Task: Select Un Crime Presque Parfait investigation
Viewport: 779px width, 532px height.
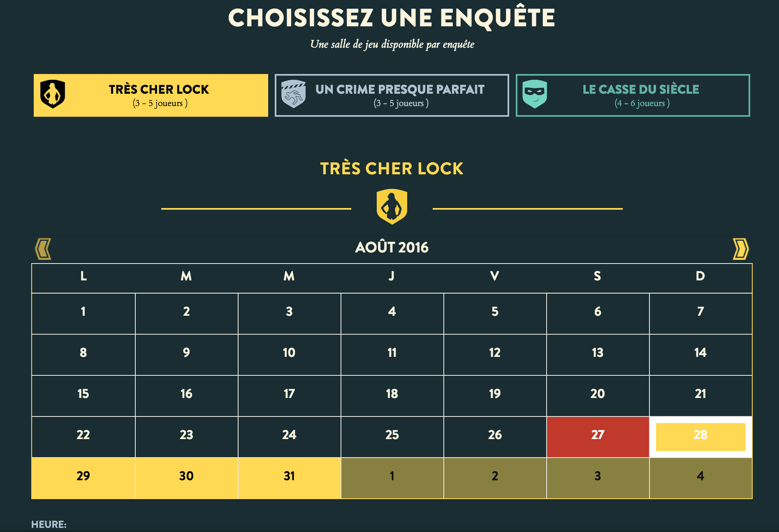Action: tap(392, 95)
